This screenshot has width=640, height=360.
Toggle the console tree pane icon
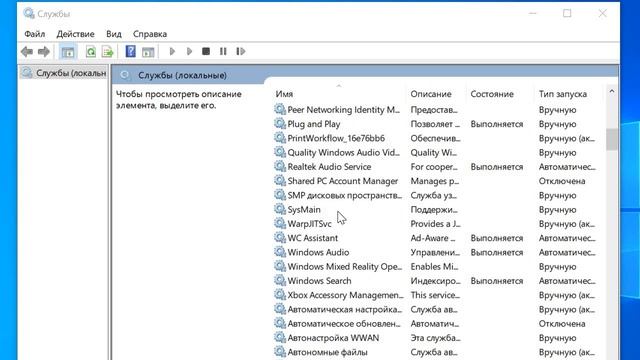68,51
